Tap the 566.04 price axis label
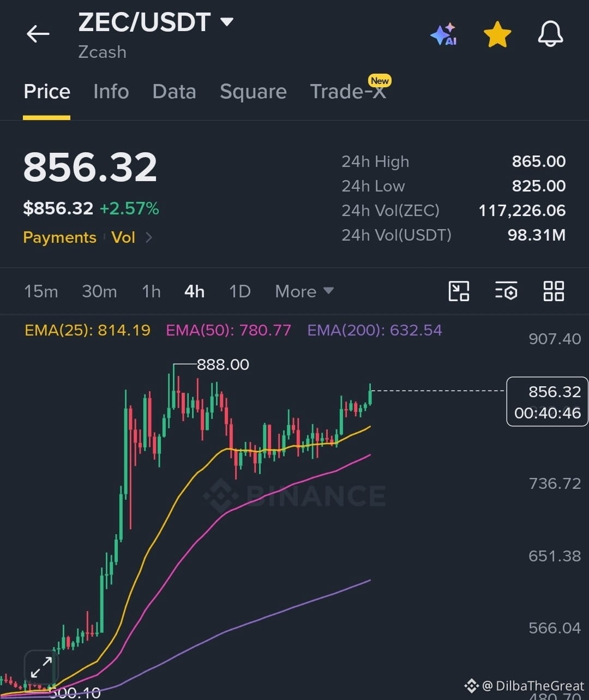Image resolution: width=589 pixels, height=700 pixels. (x=555, y=628)
